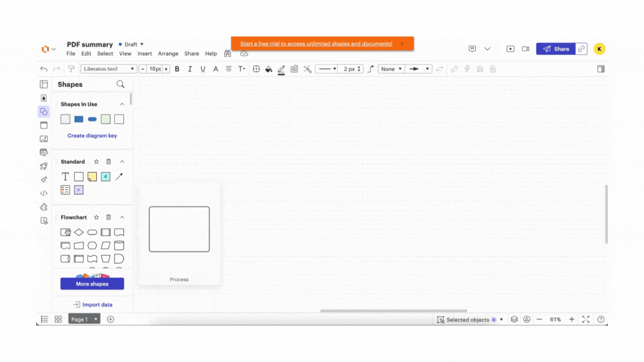Collapse the Shapes In Use section
Image resolution: width=644 pixels, height=362 pixels.
[122, 104]
